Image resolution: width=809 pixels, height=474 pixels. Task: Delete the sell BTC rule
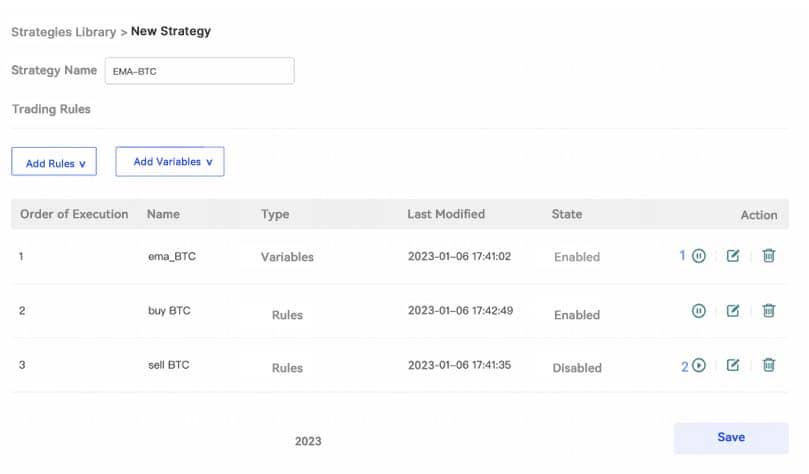click(768, 366)
